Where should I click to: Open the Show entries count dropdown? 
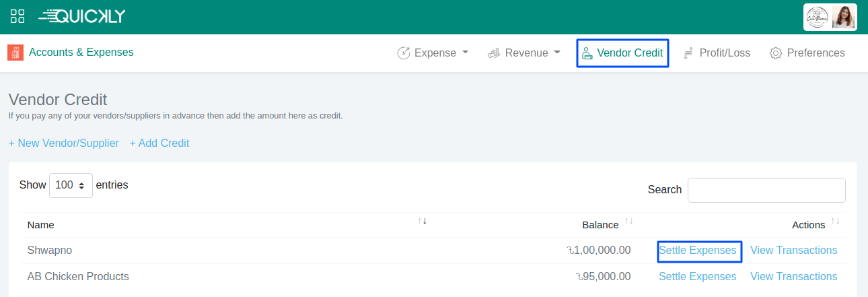point(71,185)
